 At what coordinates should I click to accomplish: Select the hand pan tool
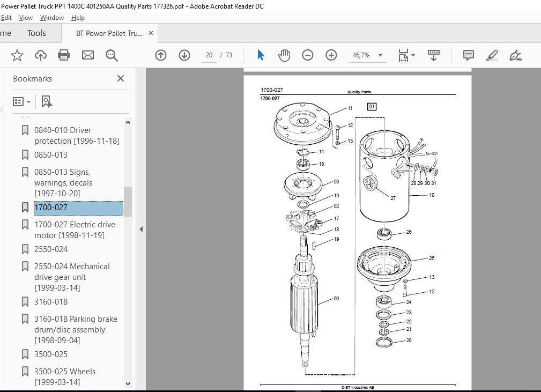[x=284, y=55]
